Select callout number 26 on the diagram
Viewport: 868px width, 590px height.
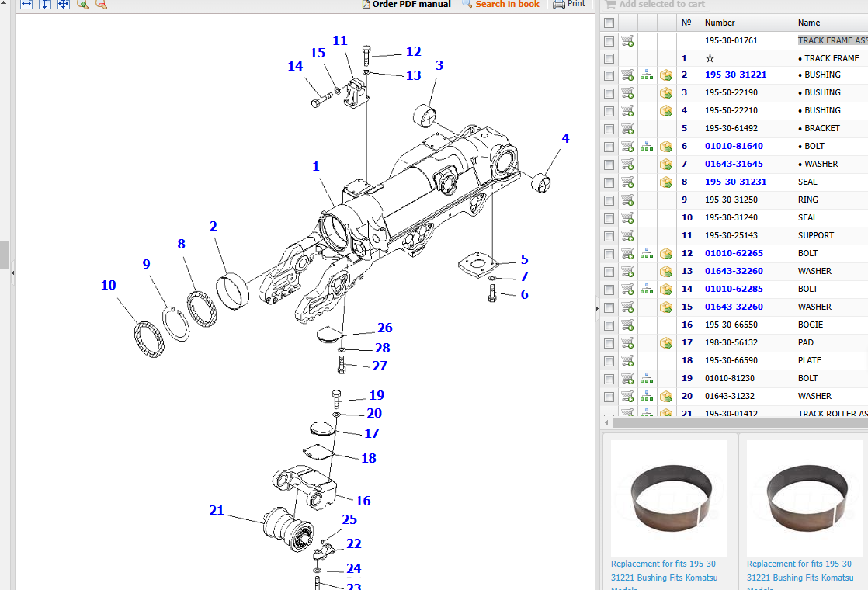(385, 328)
